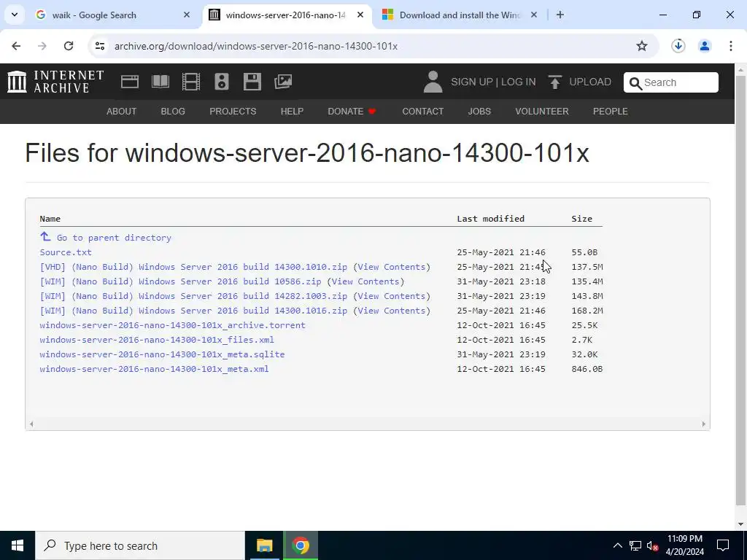Image resolution: width=747 pixels, height=560 pixels.
Task: Open site information icon in address bar
Action: pos(99,46)
